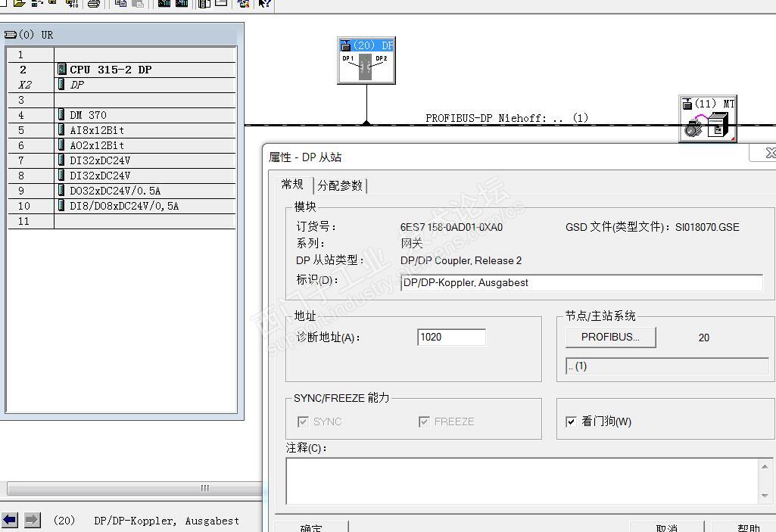Viewport: 776px width, 532px height.
Task: Click the CPU 315-2 DP module icon
Action: [x=62, y=70]
